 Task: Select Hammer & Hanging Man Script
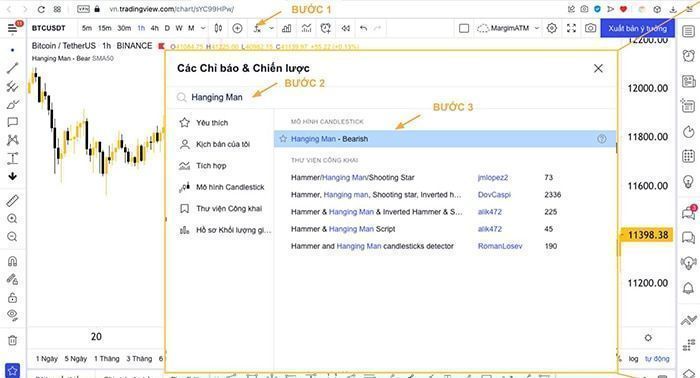pos(343,229)
